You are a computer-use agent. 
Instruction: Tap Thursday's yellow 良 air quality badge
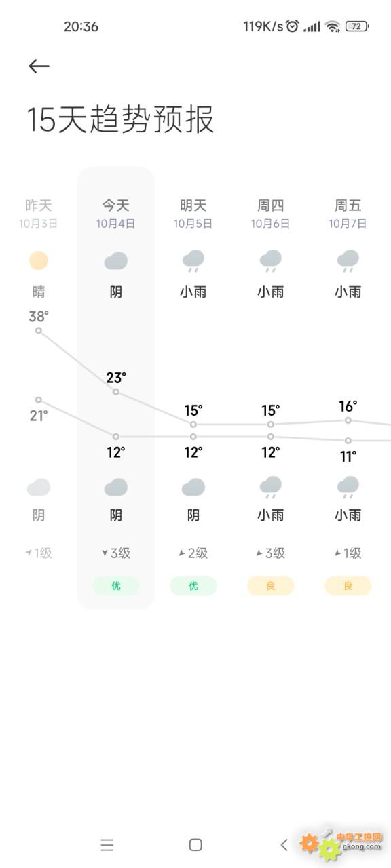(271, 586)
